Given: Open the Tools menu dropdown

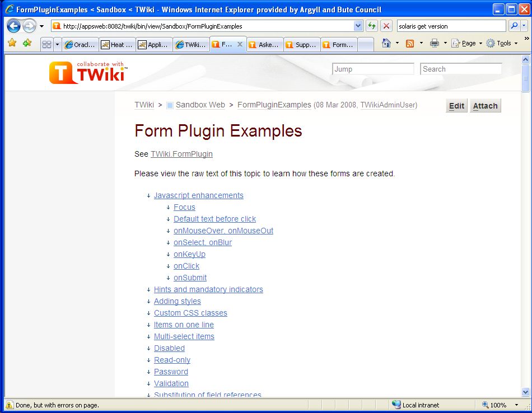Looking at the screenshot, I should tap(502, 43).
